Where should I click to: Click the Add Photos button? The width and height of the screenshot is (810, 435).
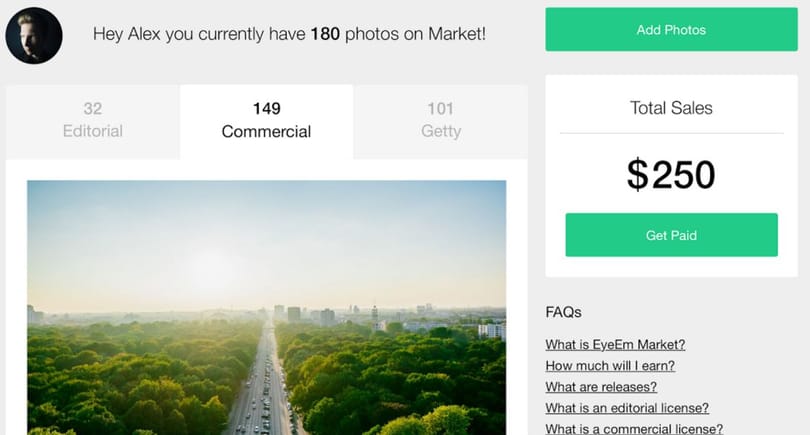pyautogui.click(x=671, y=29)
